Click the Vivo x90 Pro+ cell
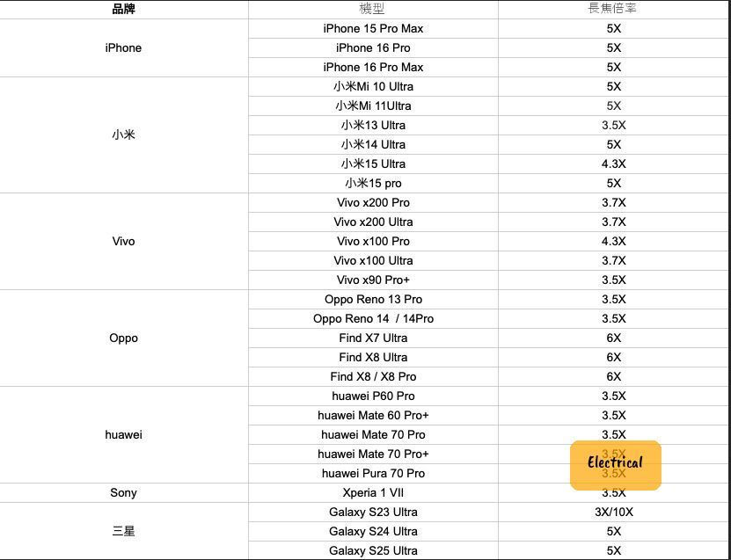Image resolution: width=731 pixels, height=560 pixels. (x=373, y=280)
